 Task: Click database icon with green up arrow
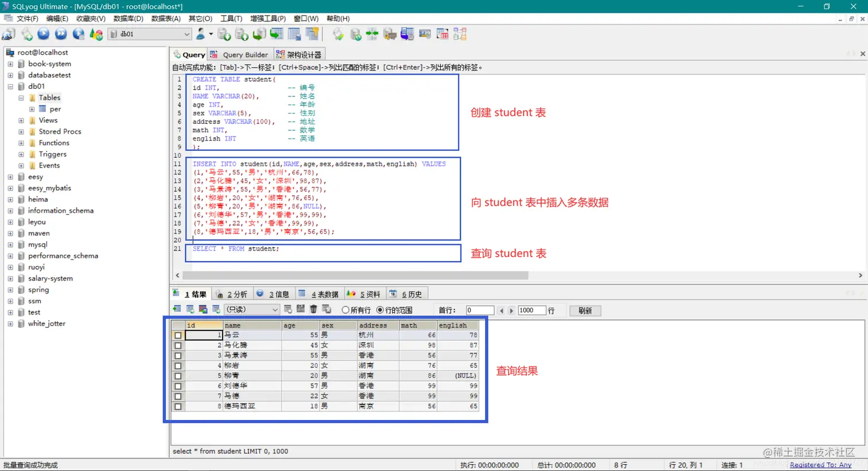tap(242, 34)
